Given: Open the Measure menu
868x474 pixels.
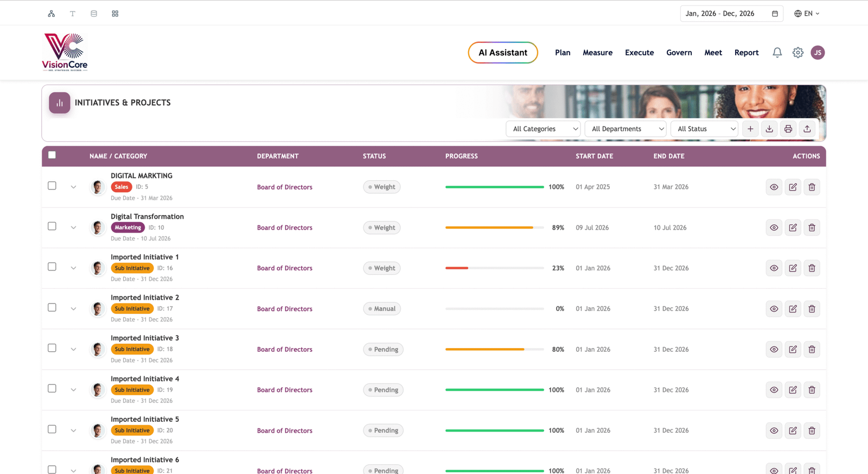Looking at the screenshot, I should tap(597, 53).
